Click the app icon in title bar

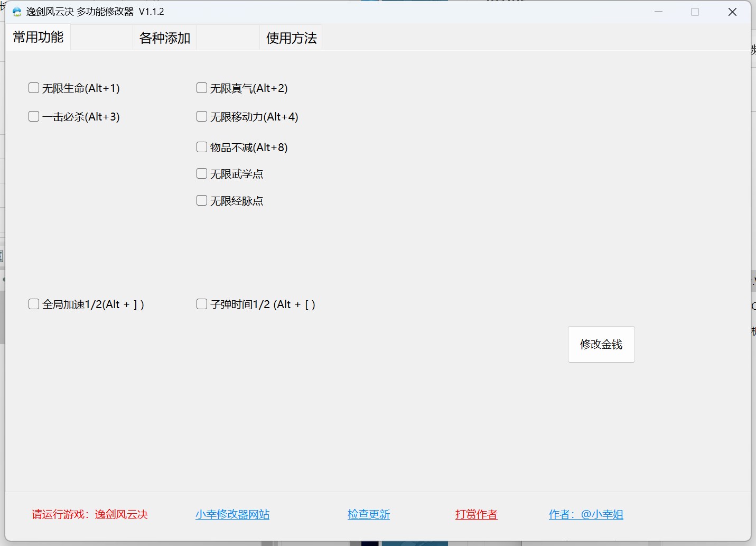point(17,12)
